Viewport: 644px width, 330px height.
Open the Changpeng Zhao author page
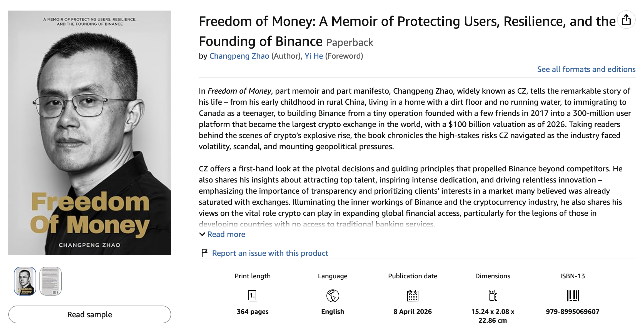point(240,56)
